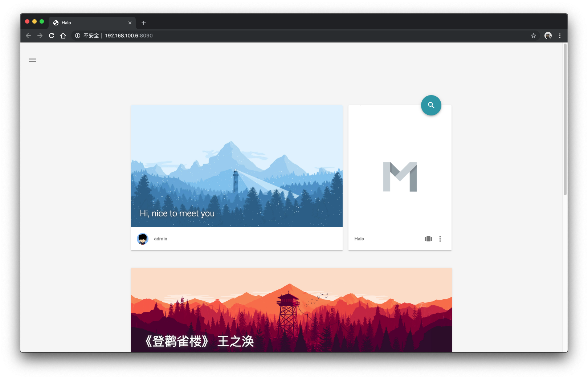Bookmark this page with the star
This screenshot has height=379, width=588.
coord(534,36)
